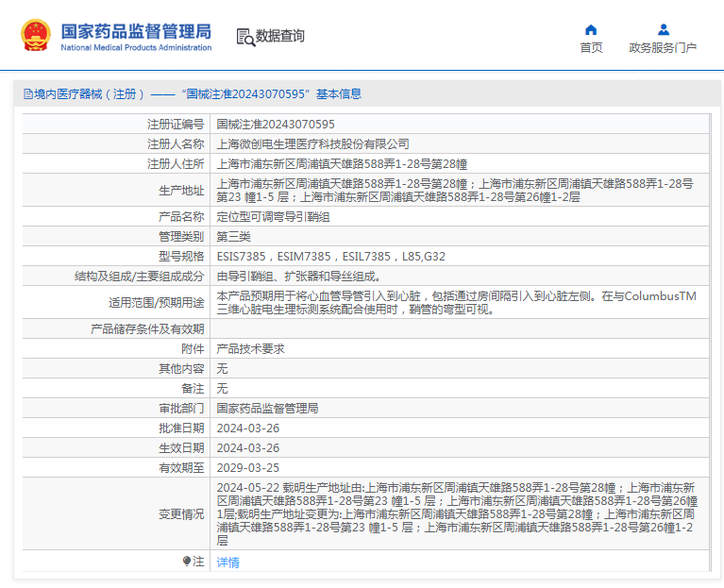Click the 型号规格 row label
Screen dimensions: 724x588
[x=181, y=256]
